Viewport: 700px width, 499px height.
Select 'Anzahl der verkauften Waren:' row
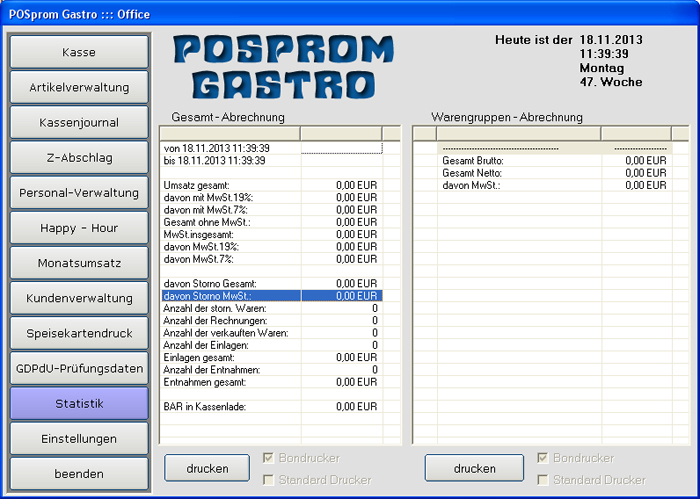point(271,333)
